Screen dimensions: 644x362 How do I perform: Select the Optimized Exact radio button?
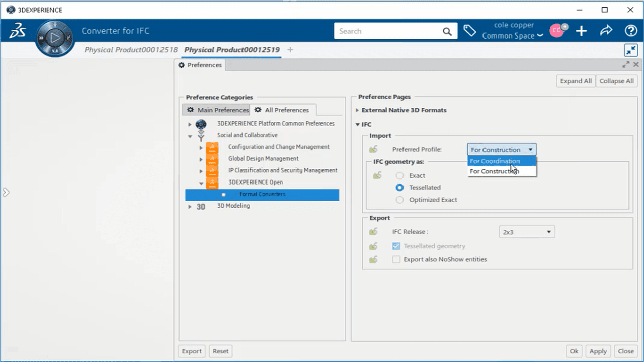(399, 200)
